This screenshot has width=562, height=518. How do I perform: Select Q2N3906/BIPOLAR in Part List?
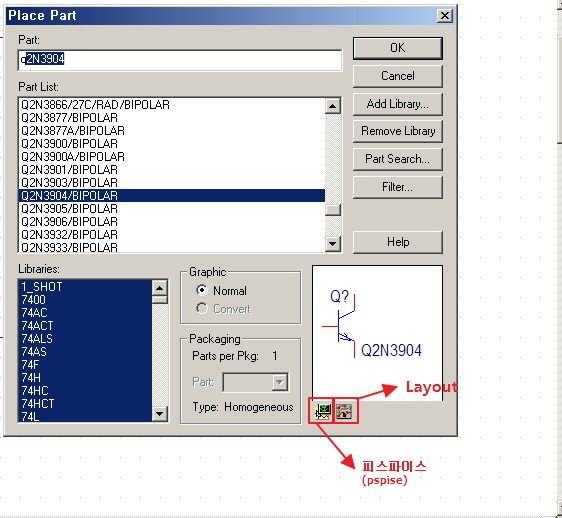click(171, 222)
